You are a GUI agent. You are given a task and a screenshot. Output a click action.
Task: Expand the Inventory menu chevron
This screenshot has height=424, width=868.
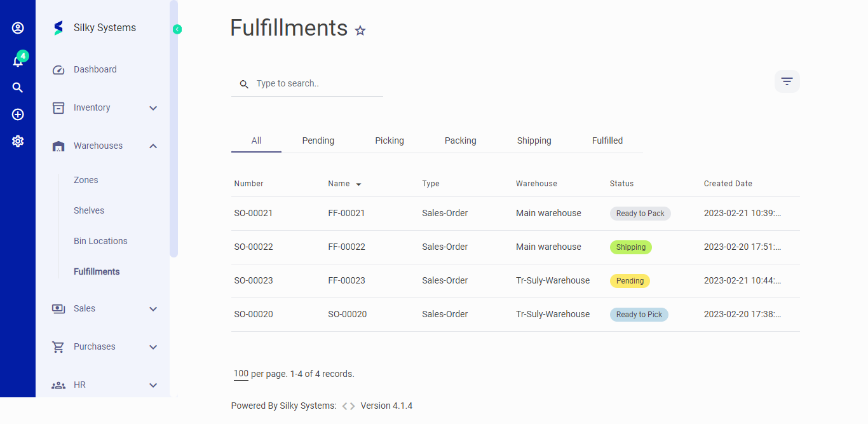point(153,107)
